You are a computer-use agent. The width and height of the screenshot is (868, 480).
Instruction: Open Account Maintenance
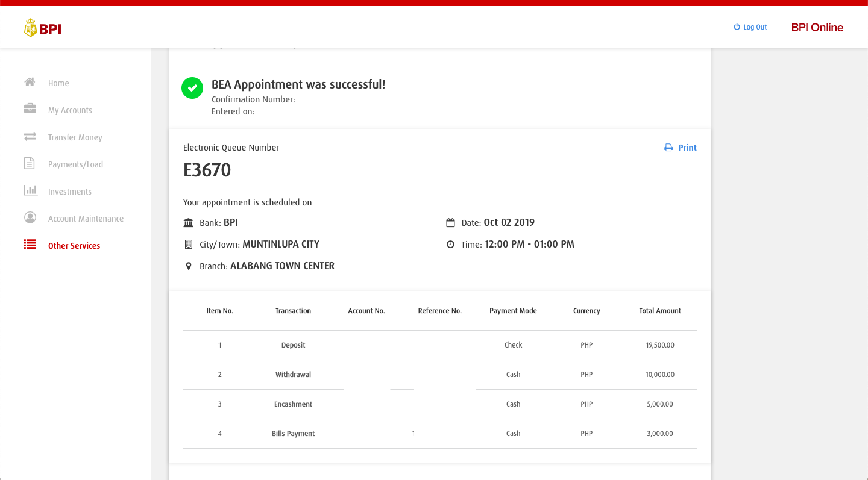click(86, 219)
